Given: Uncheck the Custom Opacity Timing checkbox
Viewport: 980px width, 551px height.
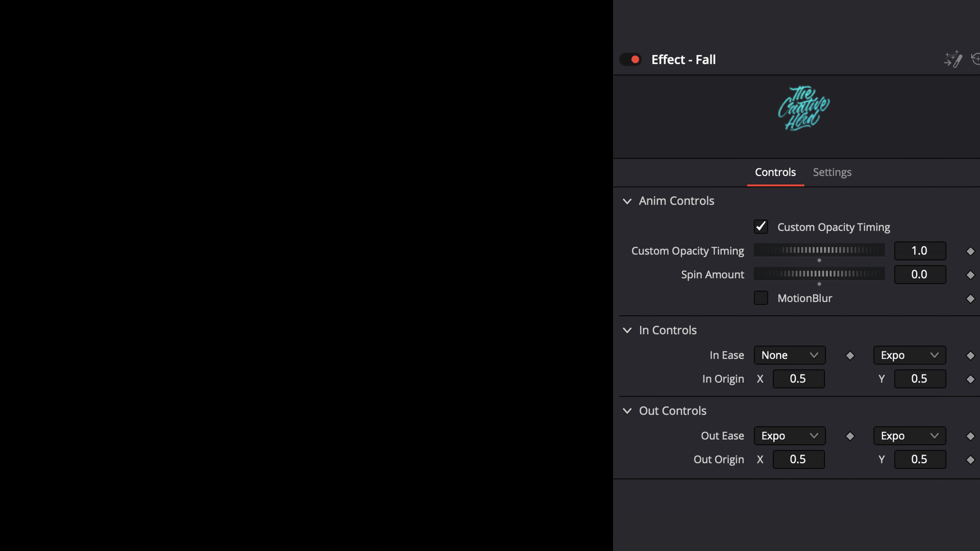Looking at the screenshot, I should (761, 227).
